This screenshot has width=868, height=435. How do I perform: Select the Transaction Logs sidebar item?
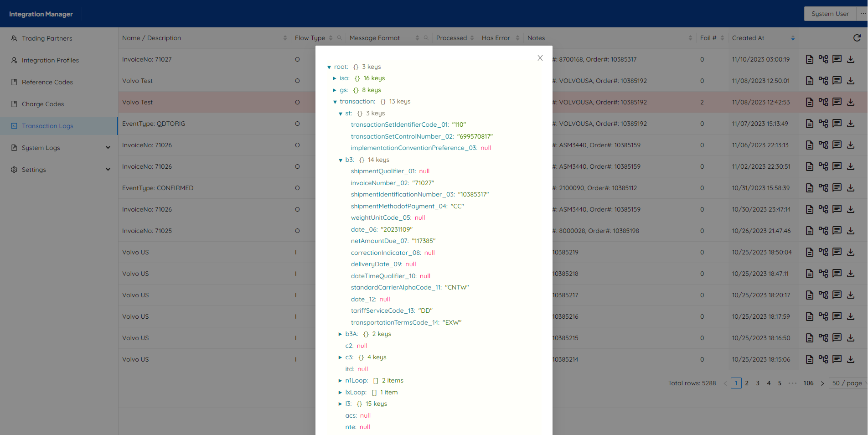pyautogui.click(x=47, y=126)
